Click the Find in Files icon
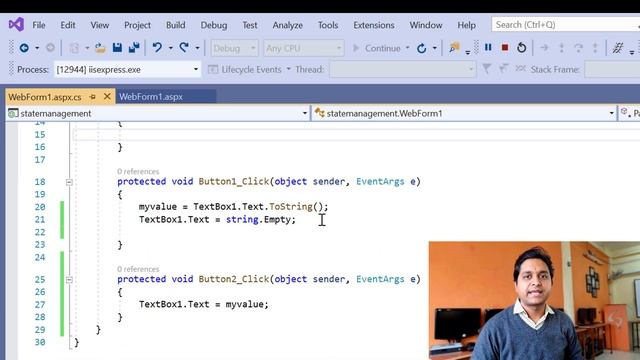This screenshot has width=640, height=360. [454, 48]
